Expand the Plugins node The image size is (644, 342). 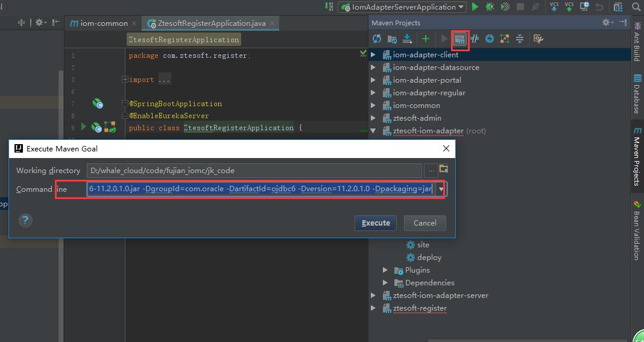click(x=385, y=270)
